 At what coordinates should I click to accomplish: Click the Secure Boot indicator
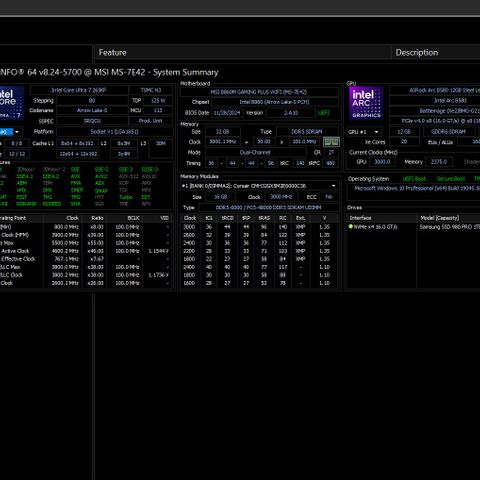pyautogui.click(x=451, y=179)
